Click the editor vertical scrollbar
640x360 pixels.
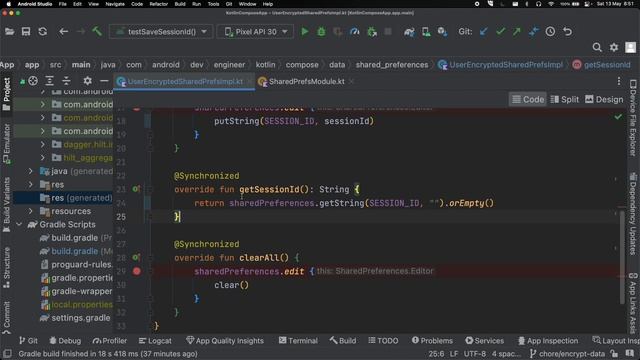point(622,257)
